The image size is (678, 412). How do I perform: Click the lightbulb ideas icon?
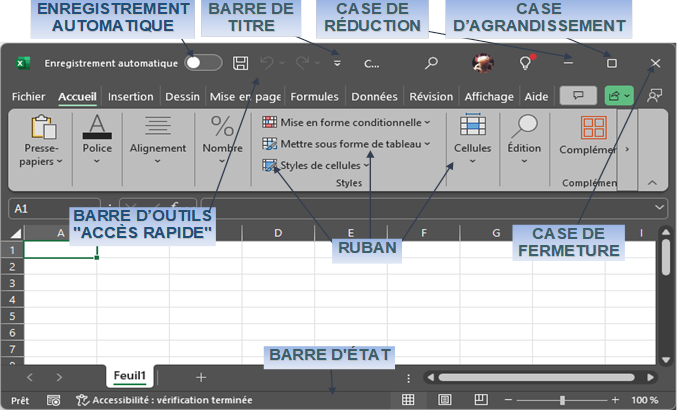pyautogui.click(x=526, y=63)
